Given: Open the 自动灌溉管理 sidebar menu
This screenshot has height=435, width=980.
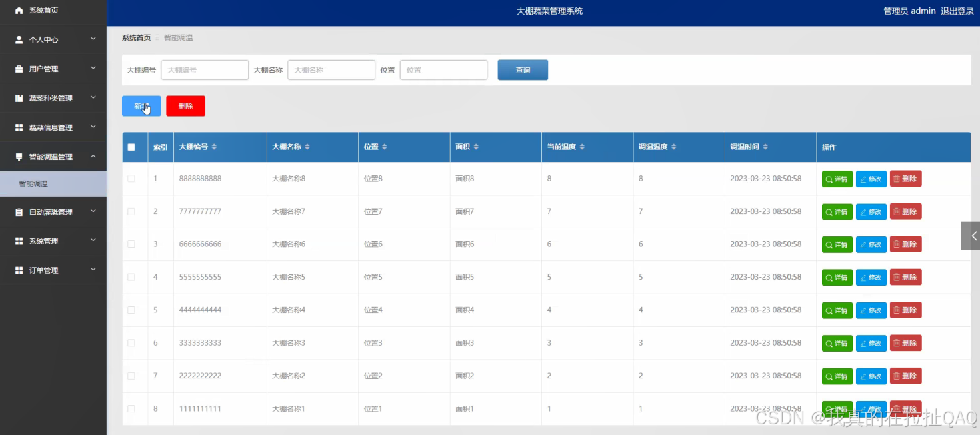Looking at the screenshot, I should (x=53, y=212).
